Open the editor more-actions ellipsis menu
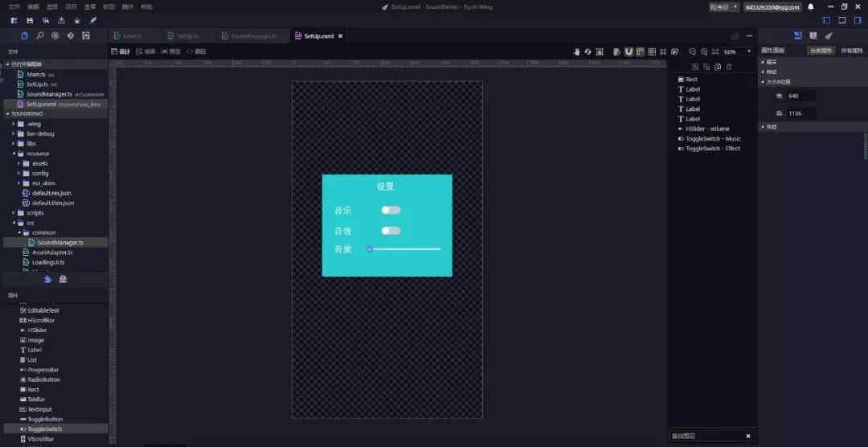868x447 pixels. coord(749,36)
